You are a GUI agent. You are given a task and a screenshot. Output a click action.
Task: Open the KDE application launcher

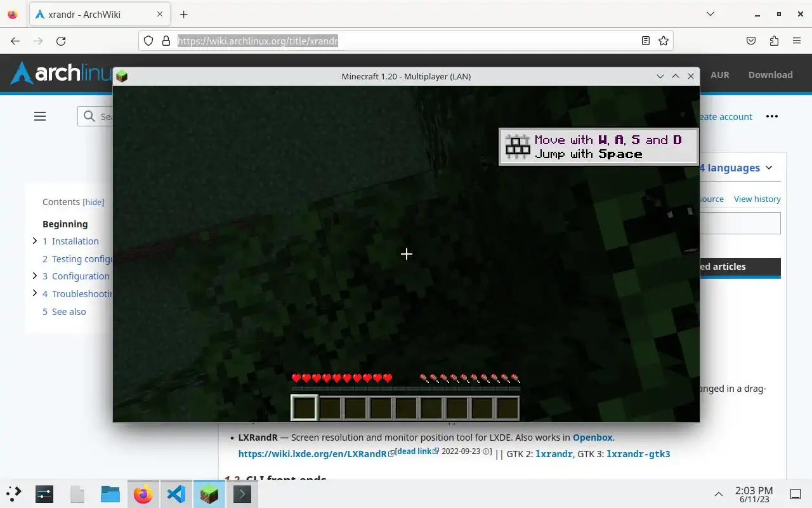14,494
